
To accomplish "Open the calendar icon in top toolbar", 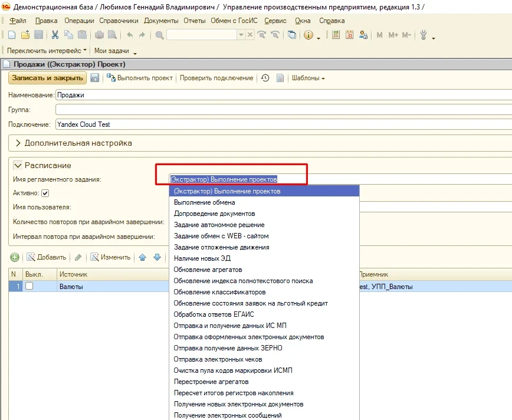I will 349,35.
